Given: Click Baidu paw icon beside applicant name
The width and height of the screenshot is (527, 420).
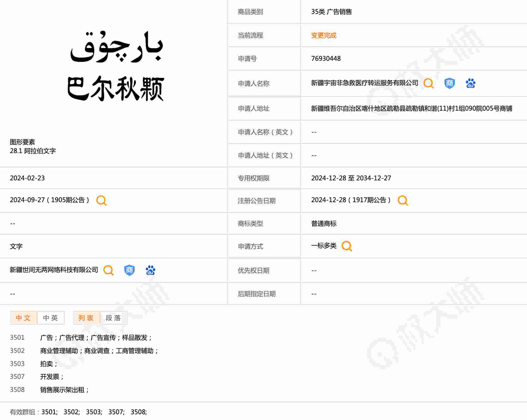Looking at the screenshot, I should [x=470, y=83].
